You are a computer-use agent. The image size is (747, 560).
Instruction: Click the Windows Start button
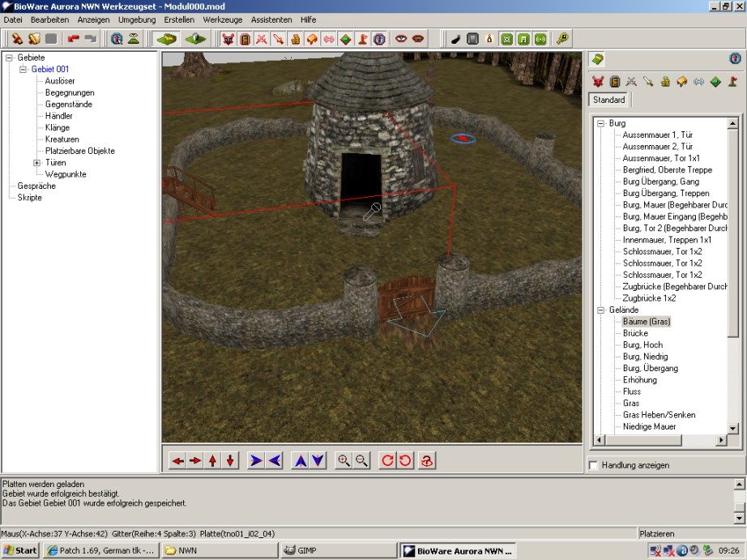[x=20, y=551]
